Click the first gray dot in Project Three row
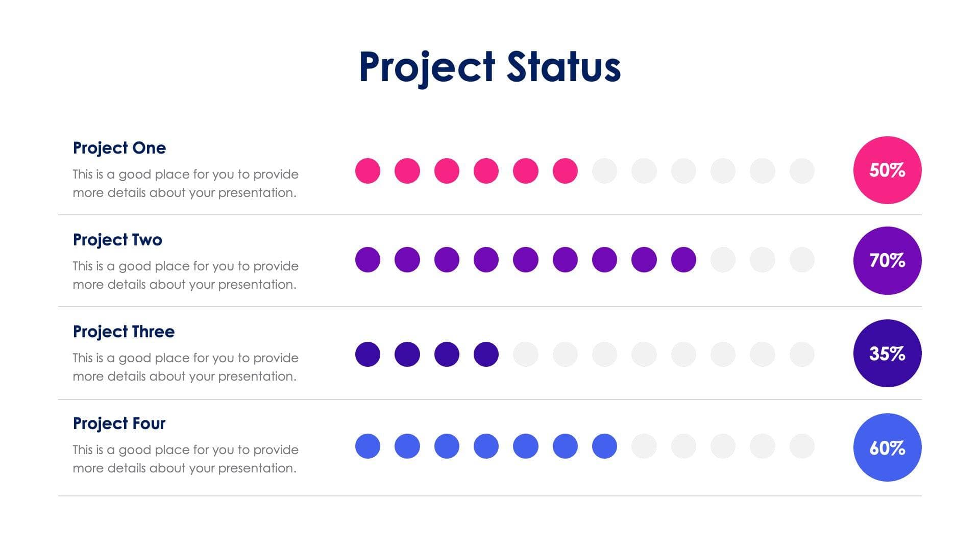Viewport: 980px width, 551px height. click(525, 354)
